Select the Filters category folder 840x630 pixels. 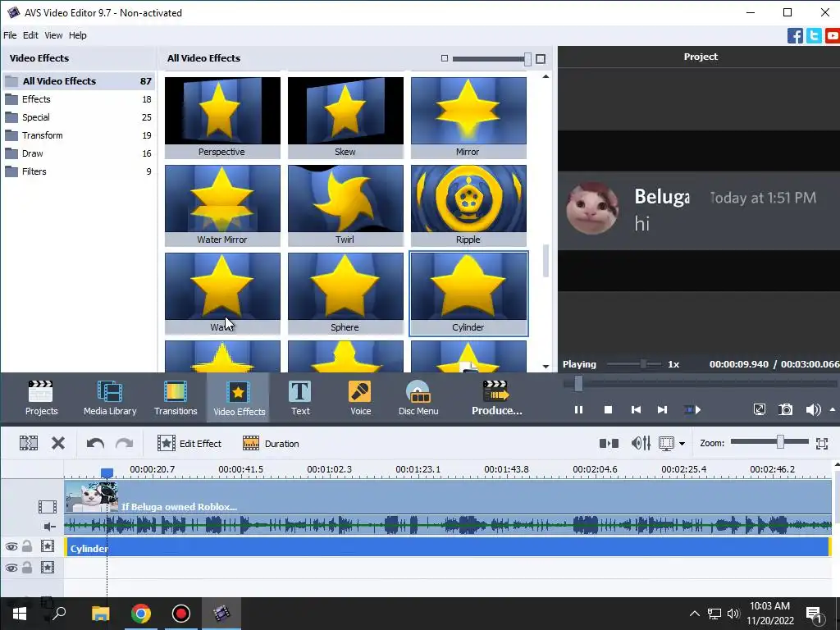[x=79, y=171]
